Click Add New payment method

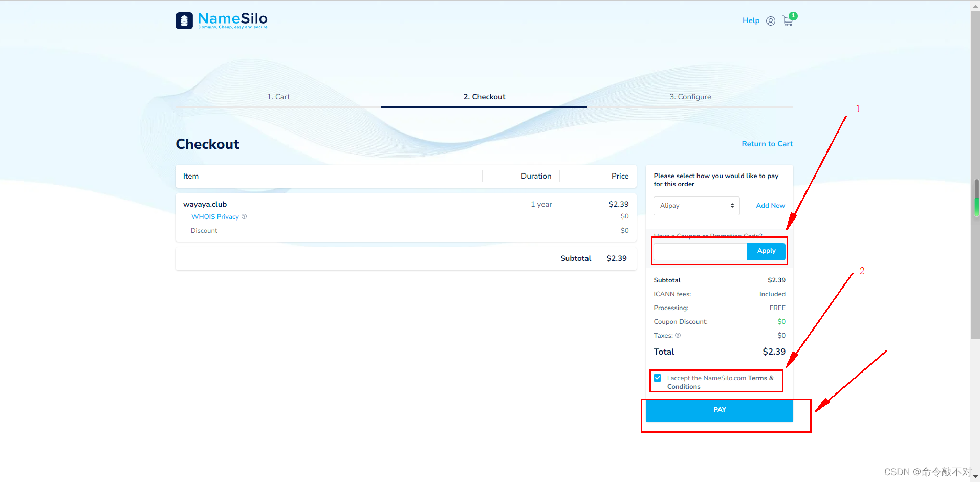[771, 206]
